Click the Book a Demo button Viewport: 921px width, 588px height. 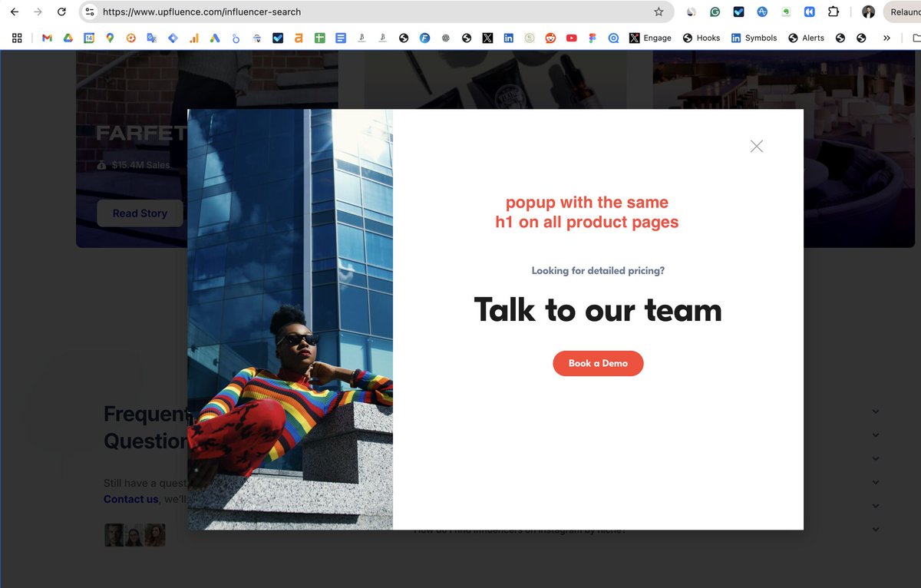(598, 363)
